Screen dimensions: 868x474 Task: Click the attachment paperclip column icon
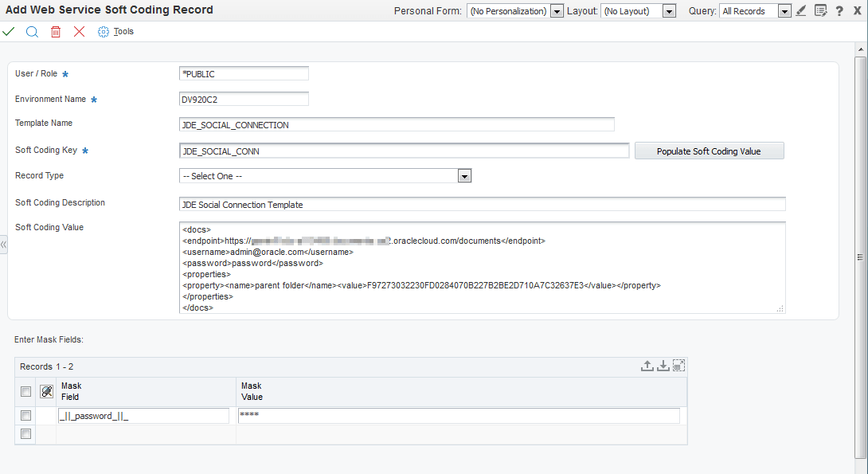(x=47, y=391)
